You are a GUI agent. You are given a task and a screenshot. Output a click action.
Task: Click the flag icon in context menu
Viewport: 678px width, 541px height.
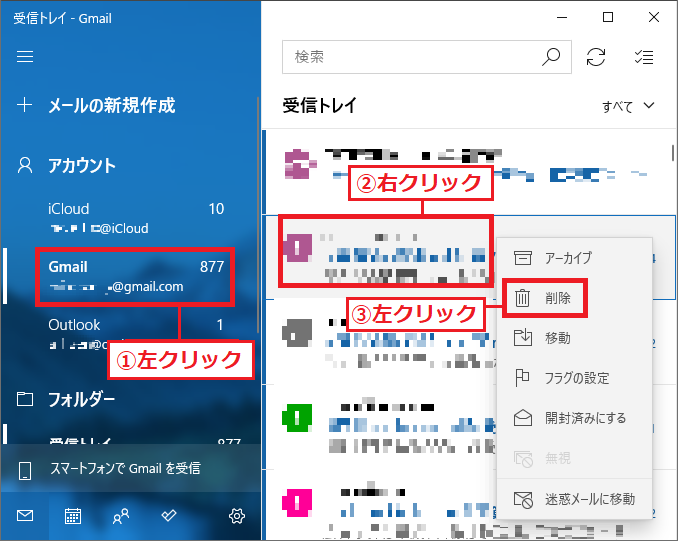pos(522,378)
